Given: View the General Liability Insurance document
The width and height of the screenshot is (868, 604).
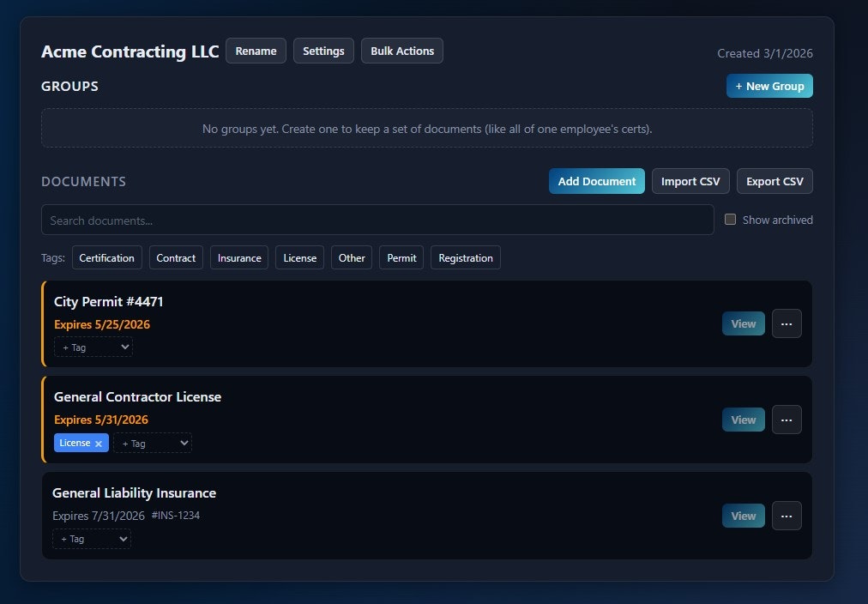Looking at the screenshot, I should pyautogui.click(x=744, y=516).
